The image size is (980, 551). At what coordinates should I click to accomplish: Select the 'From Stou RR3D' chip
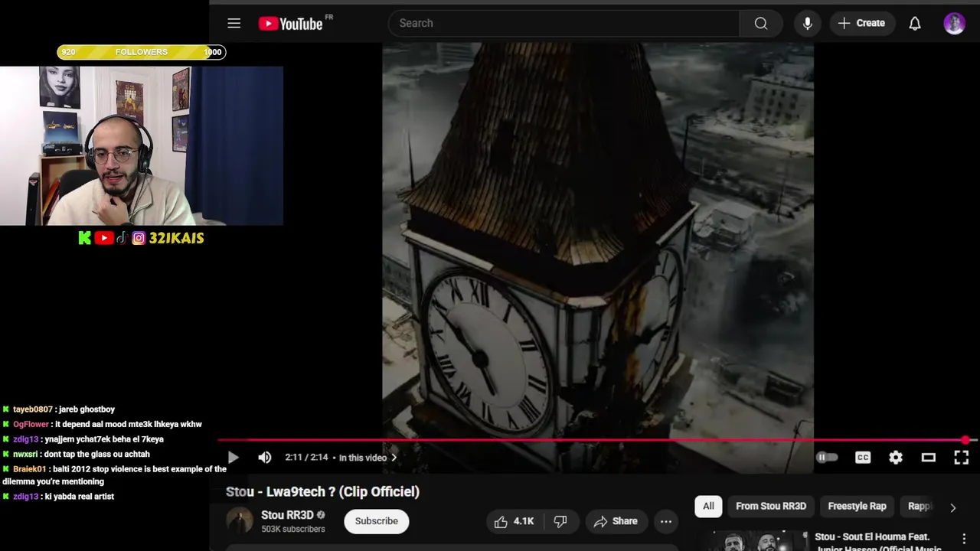(x=771, y=506)
